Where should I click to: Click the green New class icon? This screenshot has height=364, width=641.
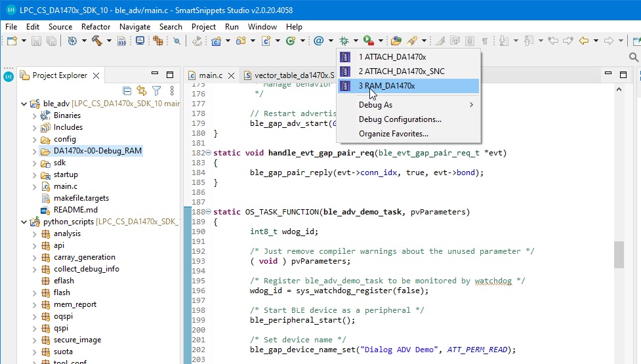pyautogui.click(x=291, y=41)
